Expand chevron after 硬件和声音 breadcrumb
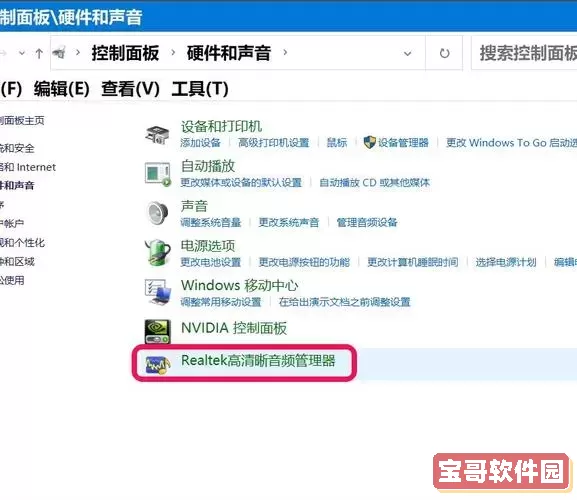Screen dimensions: 577x500 (x=285, y=53)
